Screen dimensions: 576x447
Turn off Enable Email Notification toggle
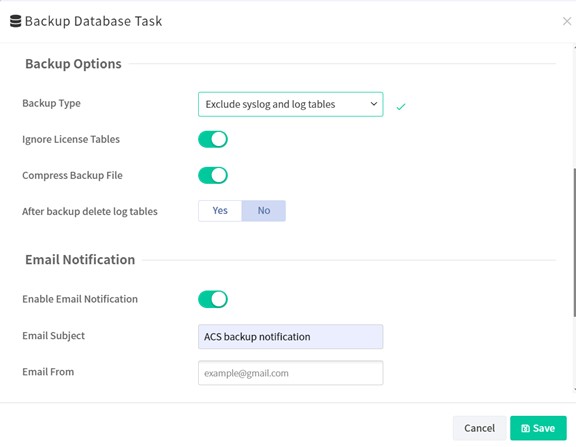pos(213,299)
